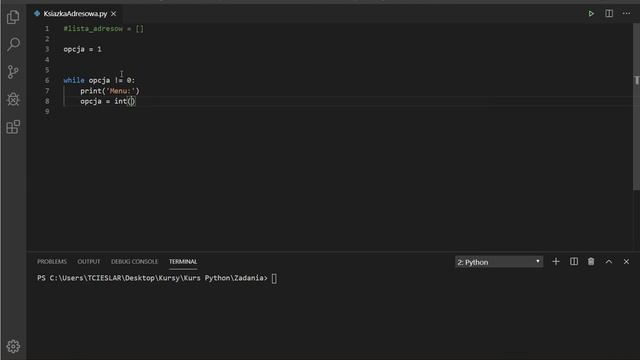The image size is (640, 360).
Task: Click line number 9 in gutter
Action: pos(47,111)
